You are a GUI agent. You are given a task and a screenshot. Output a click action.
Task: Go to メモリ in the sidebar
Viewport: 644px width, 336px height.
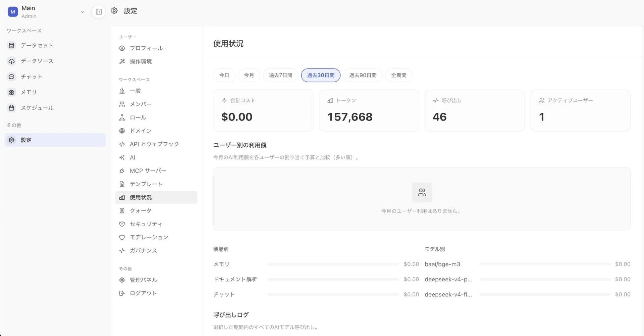(55, 92)
